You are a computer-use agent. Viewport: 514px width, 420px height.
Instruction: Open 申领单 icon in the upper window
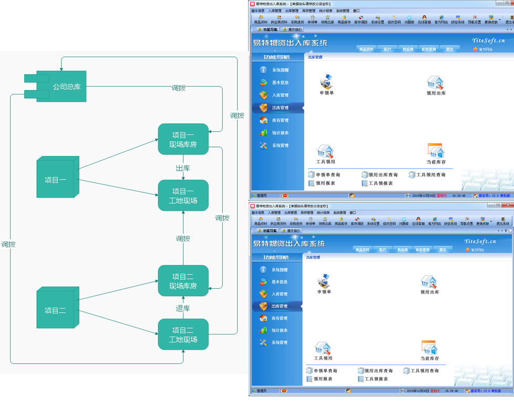pyautogui.click(x=327, y=83)
